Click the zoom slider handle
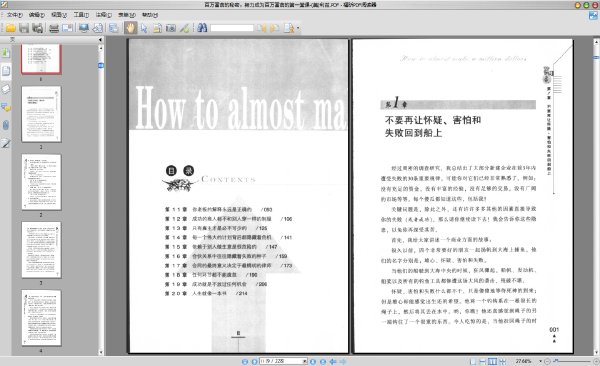This screenshot has width=600, height=366. coord(556,361)
